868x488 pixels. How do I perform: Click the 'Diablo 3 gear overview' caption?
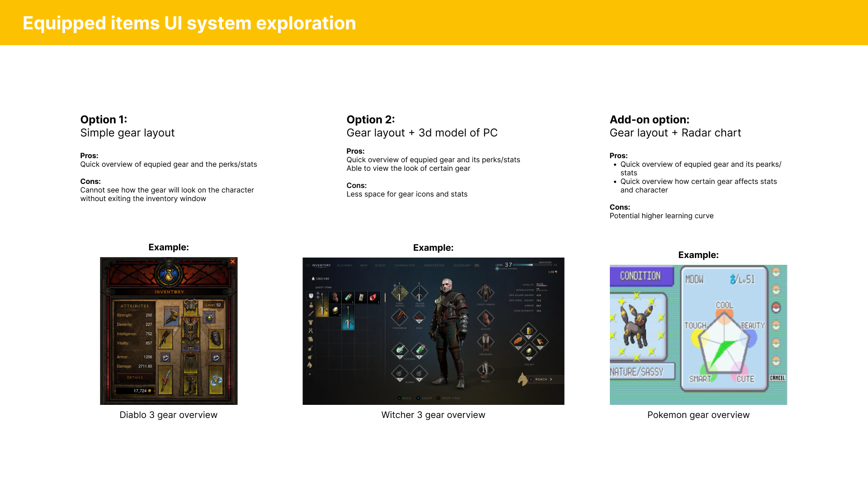(x=169, y=415)
